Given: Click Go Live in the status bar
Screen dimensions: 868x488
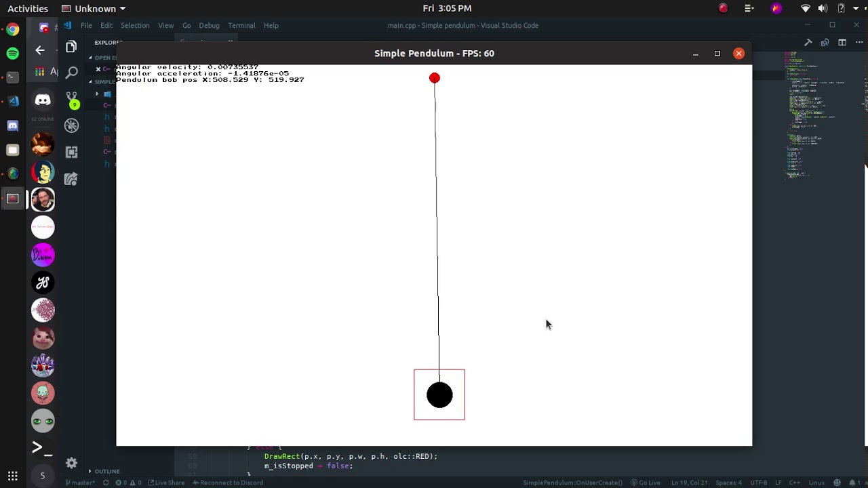Looking at the screenshot, I should coord(645,483).
